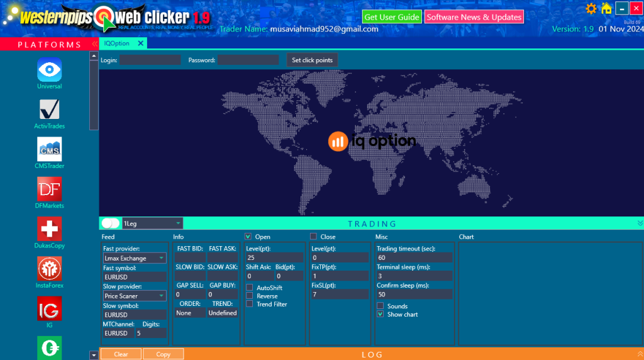Collapse the Platforms sidebar with double chevron
This screenshot has height=360, width=644.
click(x=95, y=44)
